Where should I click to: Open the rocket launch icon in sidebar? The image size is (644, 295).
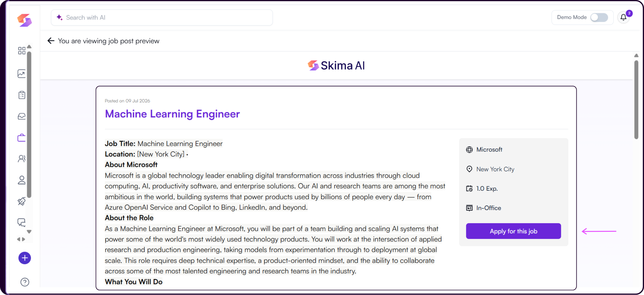pos(22,201)
